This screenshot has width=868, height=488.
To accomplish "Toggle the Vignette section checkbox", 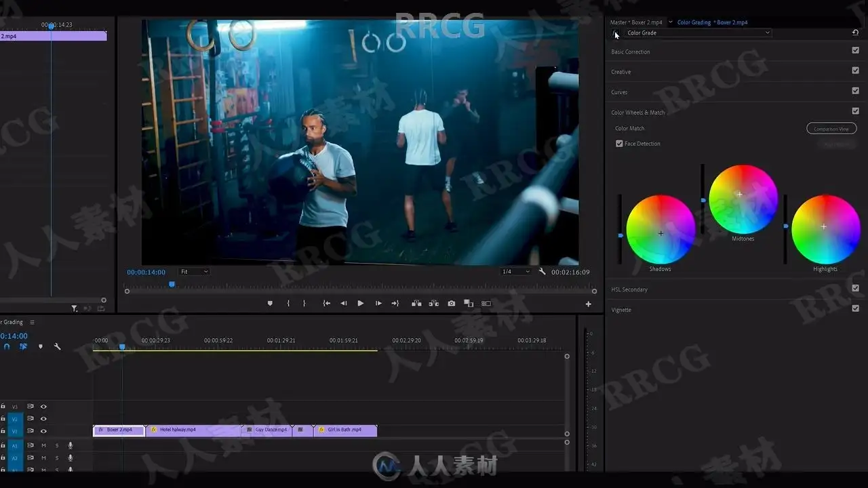I will coord(855,308).
